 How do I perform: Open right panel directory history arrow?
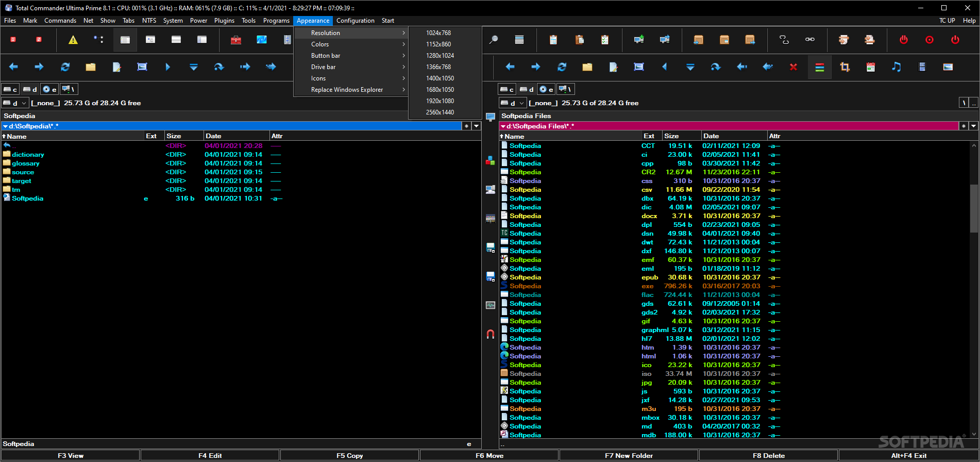coord(973,126)
